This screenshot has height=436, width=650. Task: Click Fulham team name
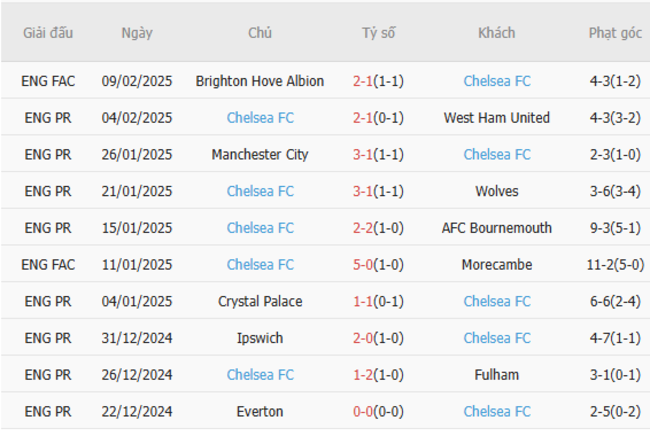coord(497,375)
